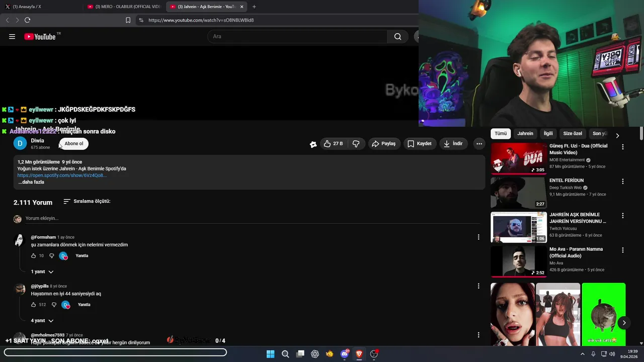Click the remix icon beside like button
The image size is (644, 362).
(313, 144)
